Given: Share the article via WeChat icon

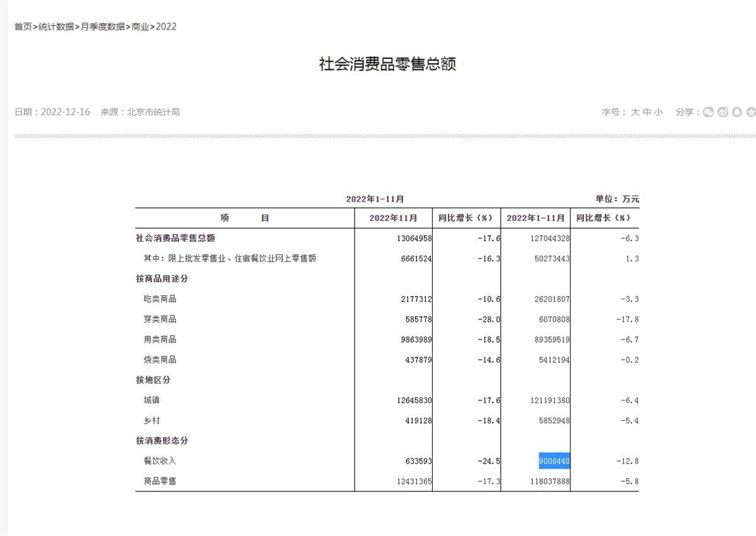Looking at the screenshot, I should 709,112.
